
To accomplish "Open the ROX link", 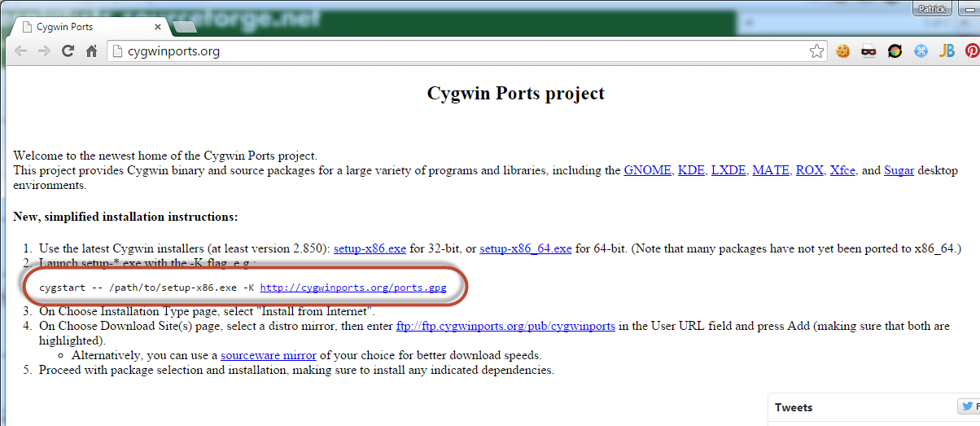I will [x=810, y=170].
